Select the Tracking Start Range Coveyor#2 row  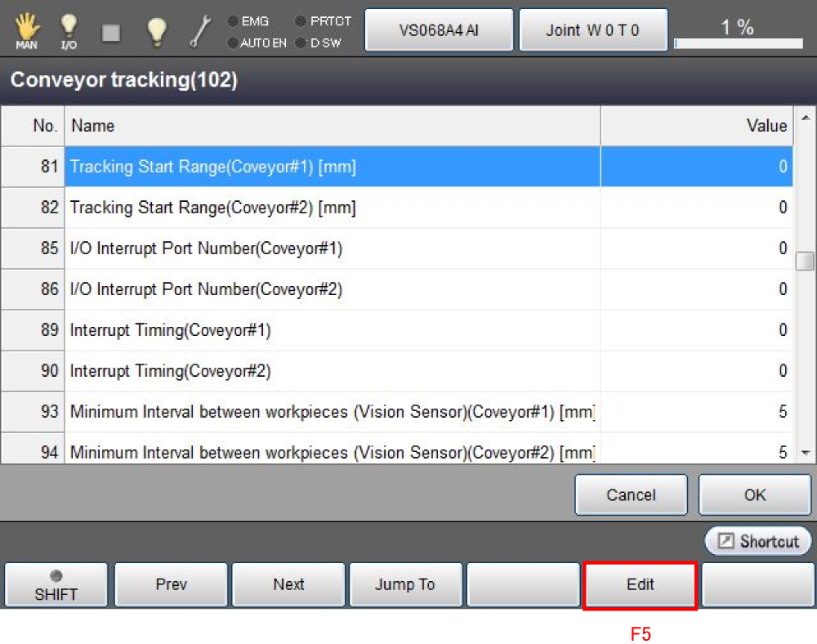327,208
